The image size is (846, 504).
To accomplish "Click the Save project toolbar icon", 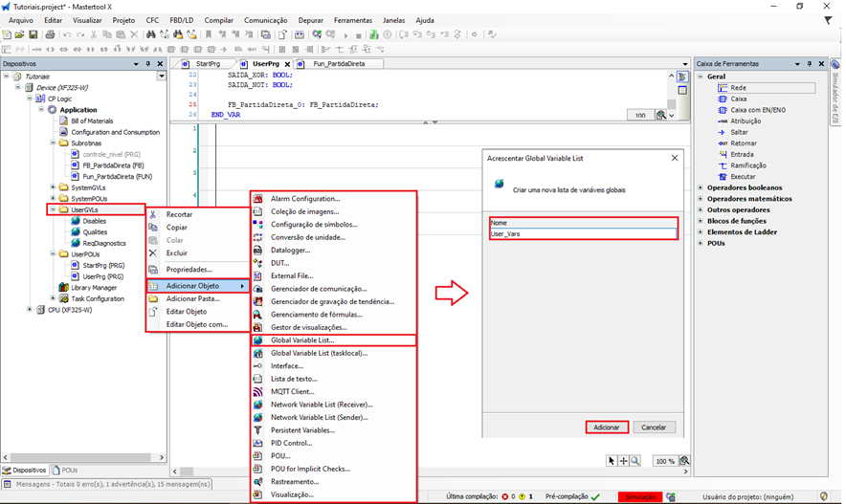I will point(33,34).
